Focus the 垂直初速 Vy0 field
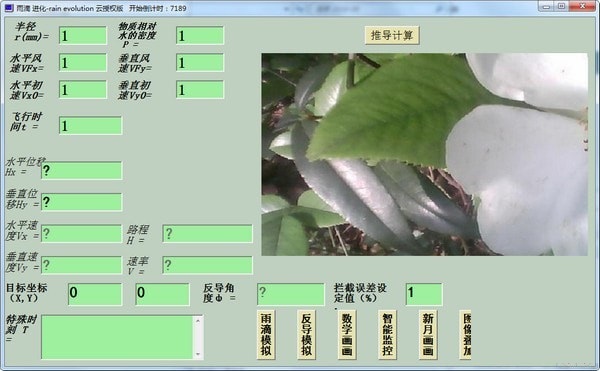Image resolution: width=600 pixels, height=371 pixels. point(200,89)
